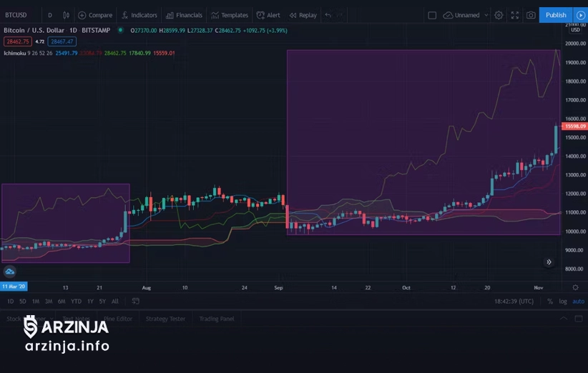Open the Trading Panel tab

coord(217,319)
